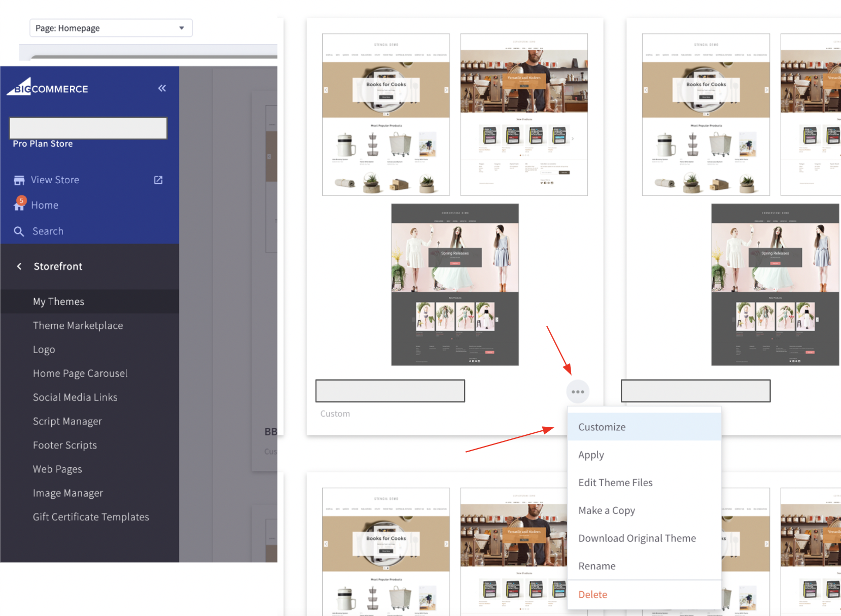Screen dimensions: 841x616
Task: Select Edit Theme Files option
Action: [615, 483]
